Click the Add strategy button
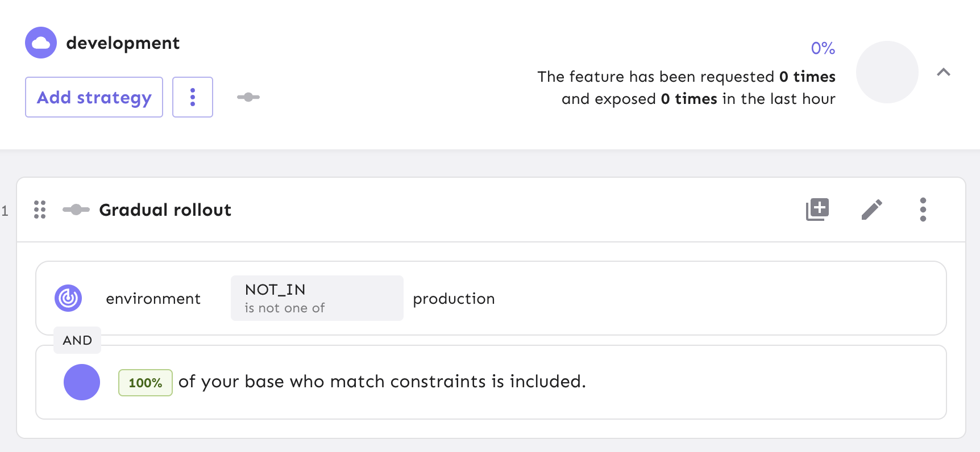The image size is (980, 452). pyautogui.click(x=93, y=97)
